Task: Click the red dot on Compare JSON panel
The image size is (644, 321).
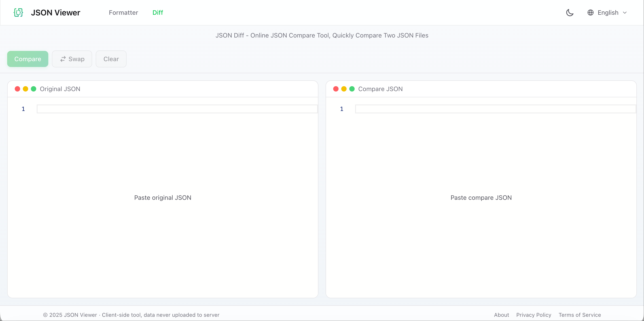Action: point(336,89)
